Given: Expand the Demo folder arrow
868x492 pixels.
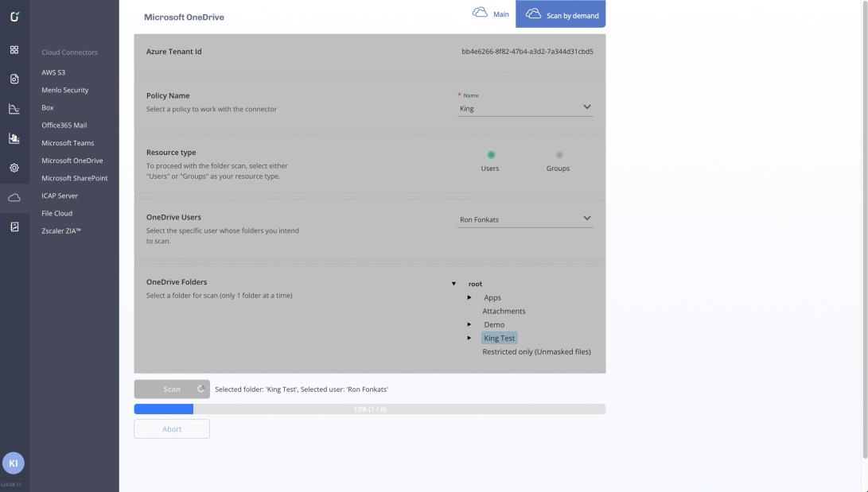Looking at the screenshot, I should click(469, 324).
